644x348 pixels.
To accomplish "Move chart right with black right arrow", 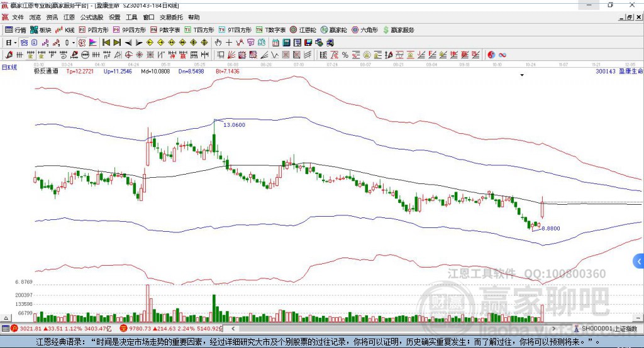I will 139,43.
